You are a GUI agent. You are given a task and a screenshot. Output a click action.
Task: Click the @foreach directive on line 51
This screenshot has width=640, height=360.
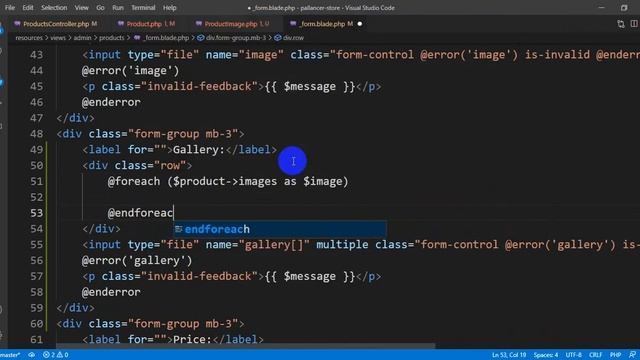click(134, 182)
